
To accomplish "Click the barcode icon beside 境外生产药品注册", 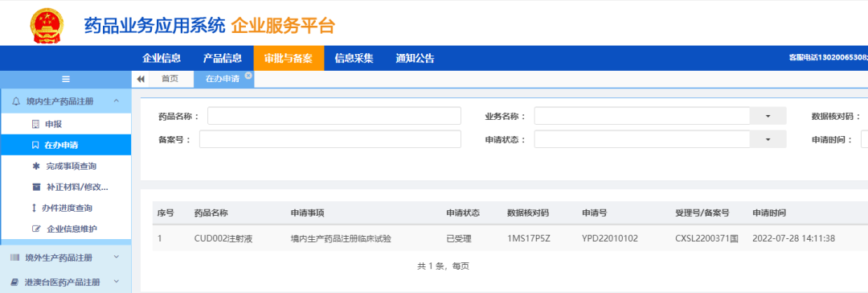I will coord(14,258).
